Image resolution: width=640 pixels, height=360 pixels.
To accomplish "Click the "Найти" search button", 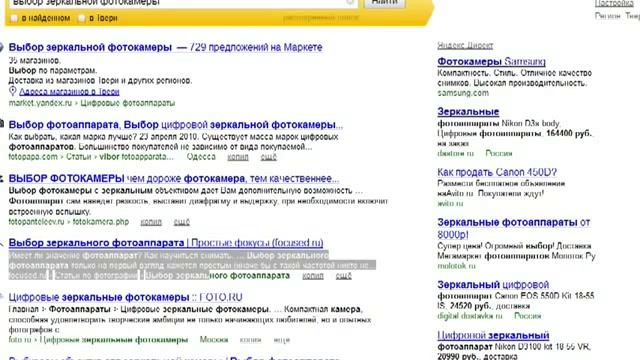I will coord(385,2).
